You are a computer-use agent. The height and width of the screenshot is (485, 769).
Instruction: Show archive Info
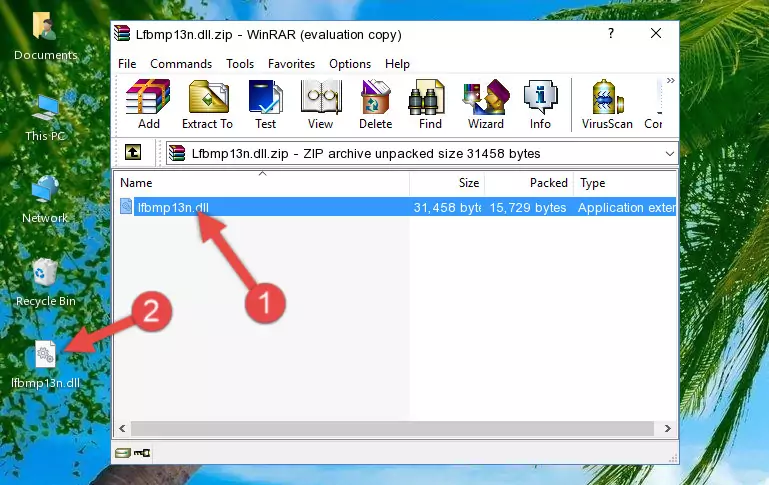pyautogui.click(x=540, y=104)
